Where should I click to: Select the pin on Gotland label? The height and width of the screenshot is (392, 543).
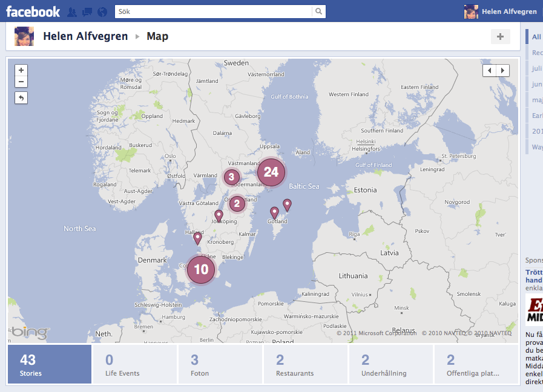pyautogui.click(x=274, y=213)
